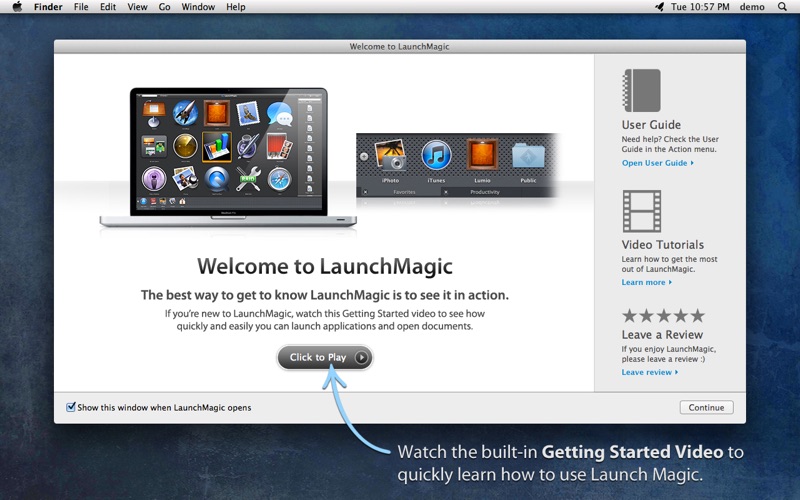Open the File menu

(x=81, y=7)
